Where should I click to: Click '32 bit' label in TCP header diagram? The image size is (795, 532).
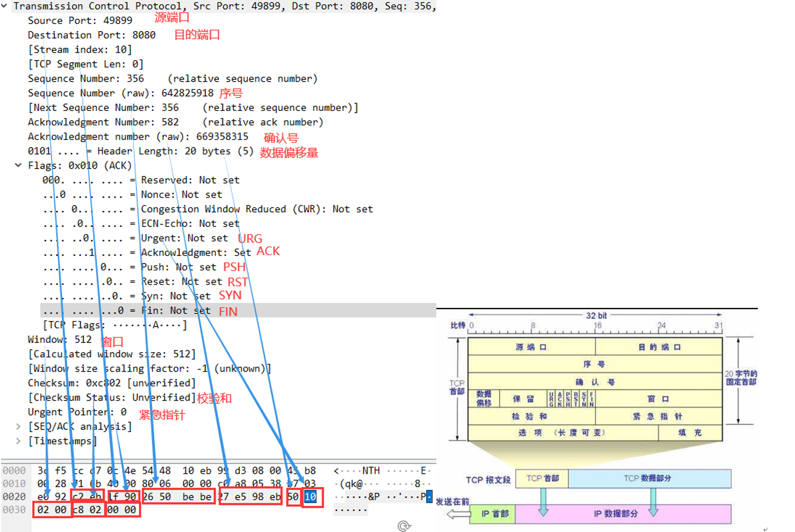[596, 315]
